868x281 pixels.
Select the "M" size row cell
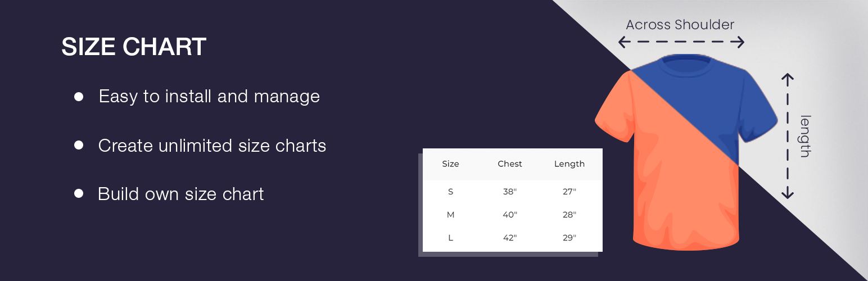[450, 215]
